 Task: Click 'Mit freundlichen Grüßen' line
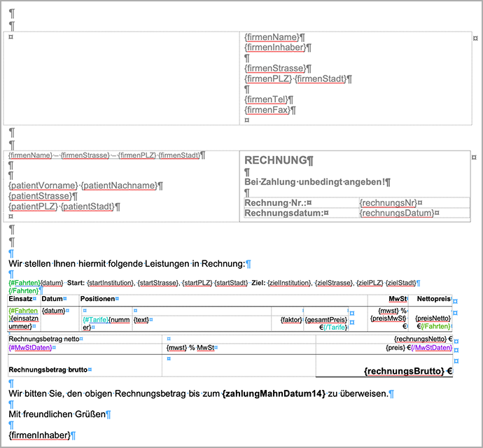tap(57, 414)
